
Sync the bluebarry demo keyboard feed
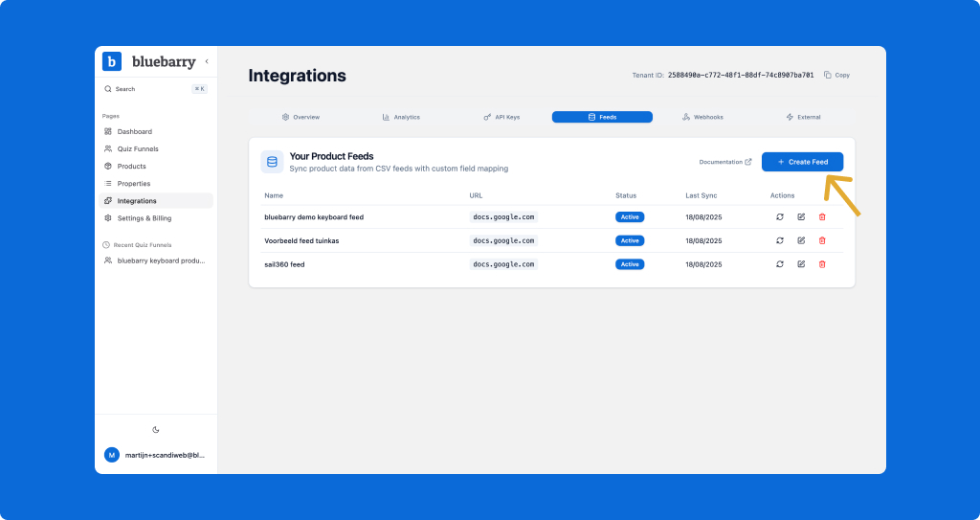click(780, 216)
